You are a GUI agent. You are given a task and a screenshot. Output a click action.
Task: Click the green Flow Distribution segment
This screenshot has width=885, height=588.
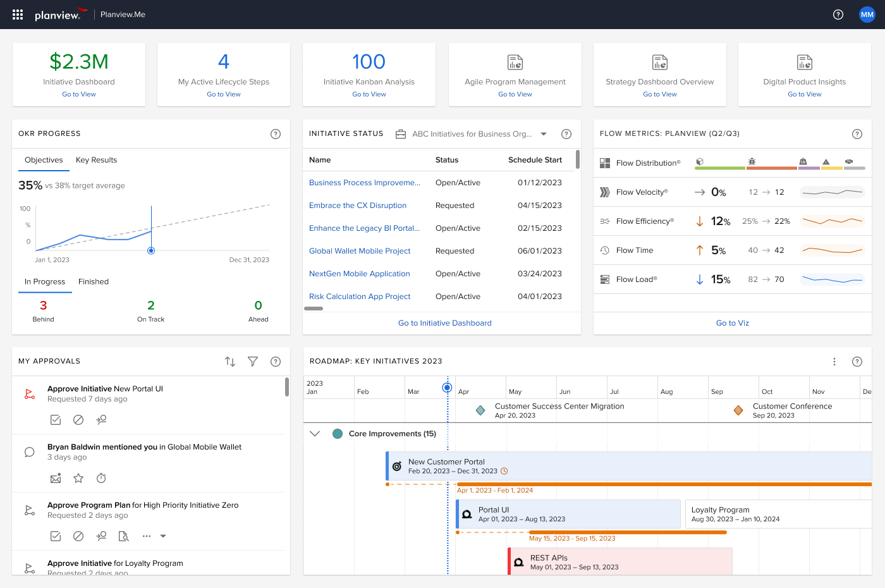[720, 168]
